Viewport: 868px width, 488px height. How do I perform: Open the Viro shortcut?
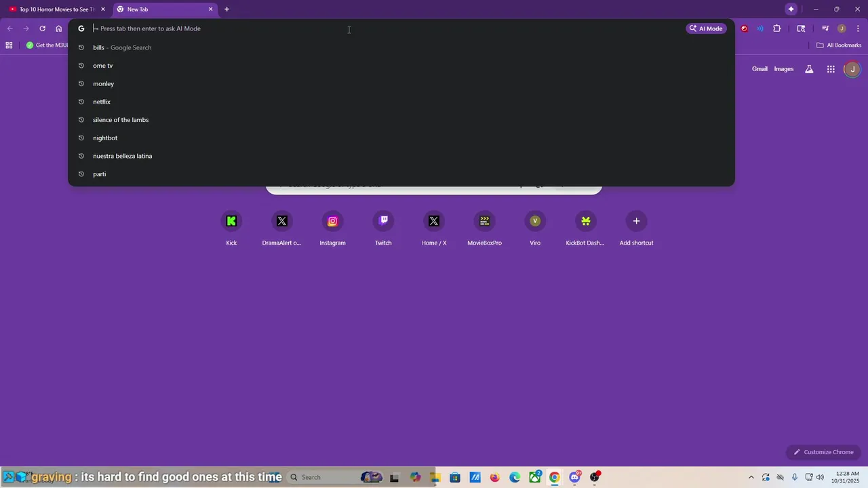[535, 228]
